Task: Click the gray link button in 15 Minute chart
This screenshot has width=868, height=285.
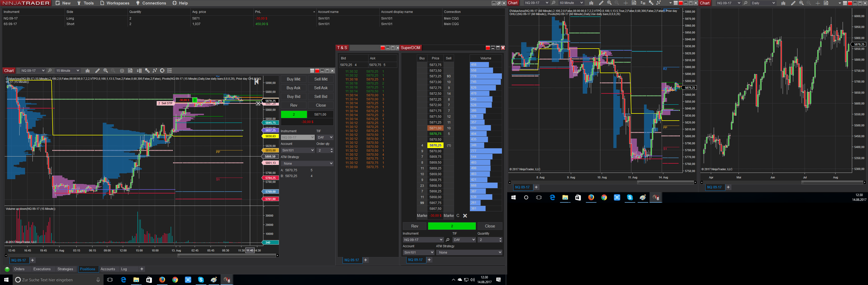Action: click(312, 71)
